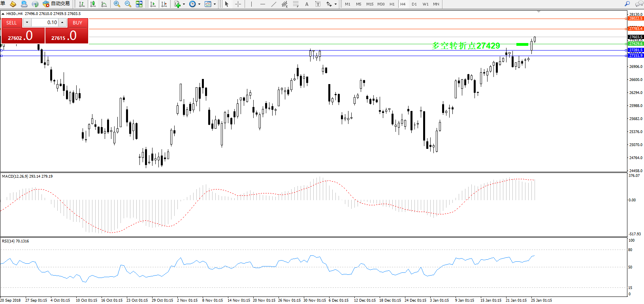The height and width of the screenshot is (304, 644).
Task: Select the bar chart display icon
Action: pos(82,4)
